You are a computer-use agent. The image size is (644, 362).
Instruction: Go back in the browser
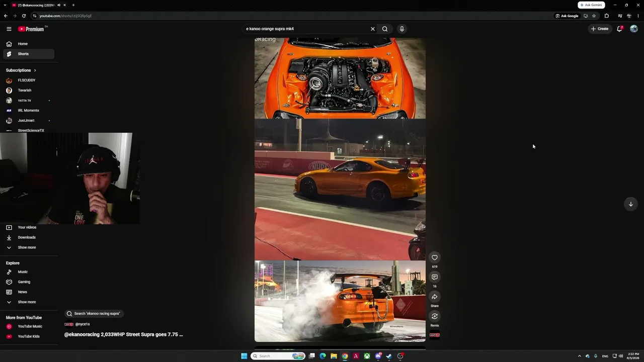(x=6, y=16)
